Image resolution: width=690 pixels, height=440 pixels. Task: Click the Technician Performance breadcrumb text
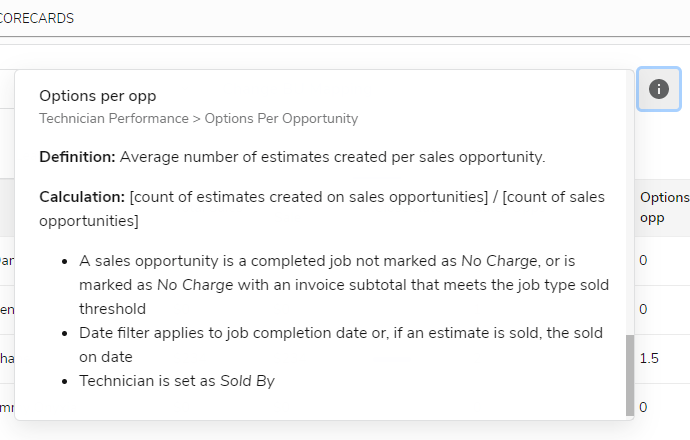click(x=113, y=118)
